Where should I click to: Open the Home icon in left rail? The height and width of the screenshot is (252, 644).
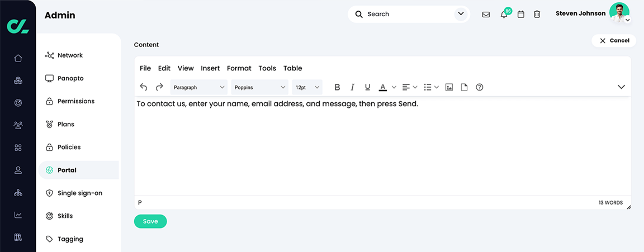click(18, 58)
